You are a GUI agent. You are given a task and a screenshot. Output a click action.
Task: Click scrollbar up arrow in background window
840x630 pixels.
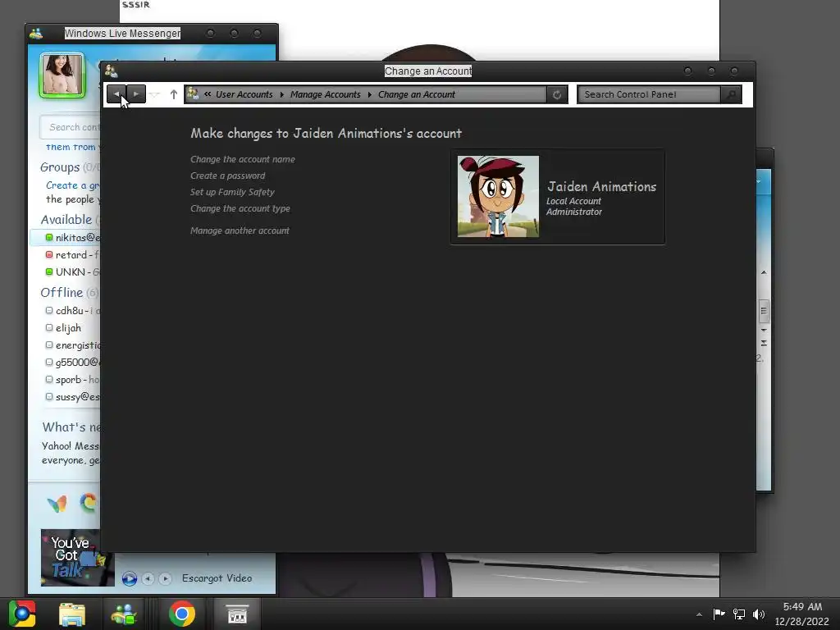click(x=764, y=272)
